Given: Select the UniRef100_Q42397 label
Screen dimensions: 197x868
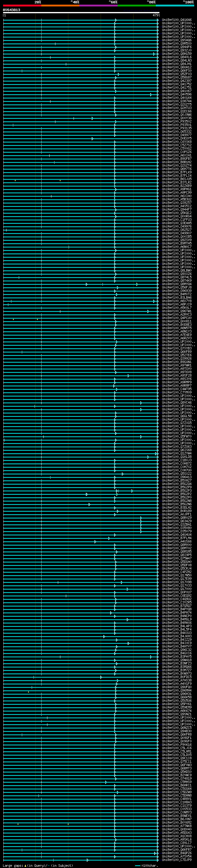Looking at the screenshot, I should point(177,81).
